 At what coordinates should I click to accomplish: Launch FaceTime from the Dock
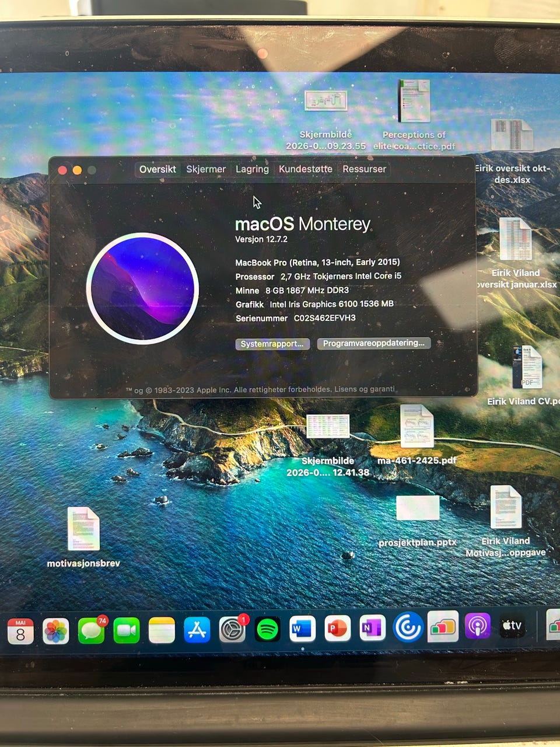pyautogui.click(x=127, y=631)
